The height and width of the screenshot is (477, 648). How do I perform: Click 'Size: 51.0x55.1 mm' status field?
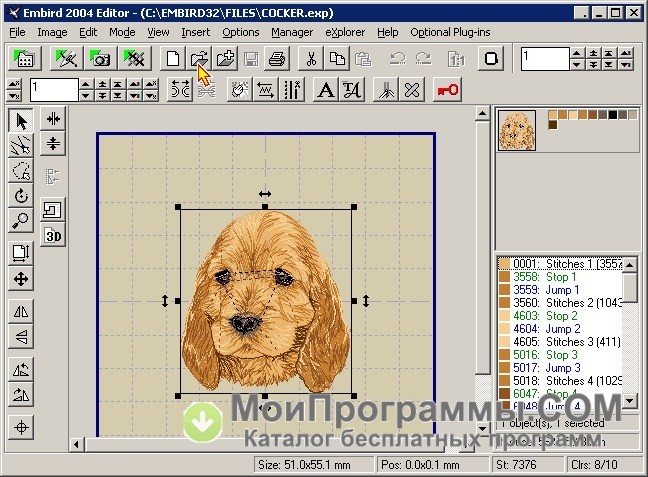coord(314,465)
